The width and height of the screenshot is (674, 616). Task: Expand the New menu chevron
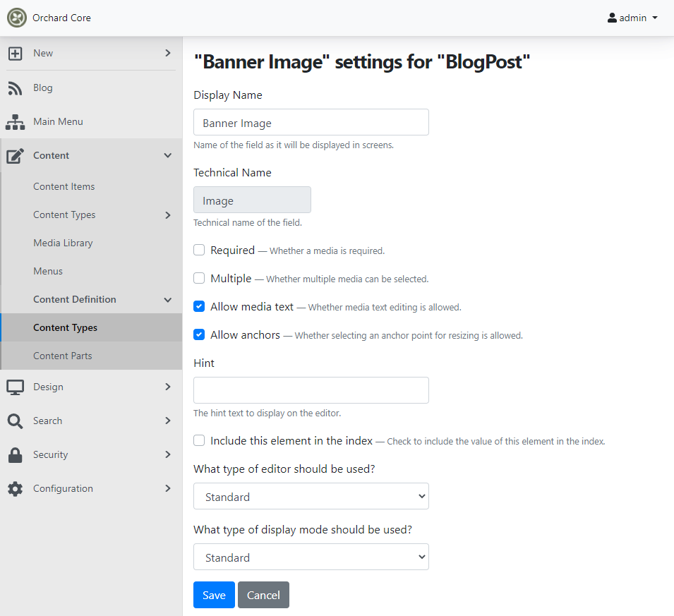click(x=168, y=53)
